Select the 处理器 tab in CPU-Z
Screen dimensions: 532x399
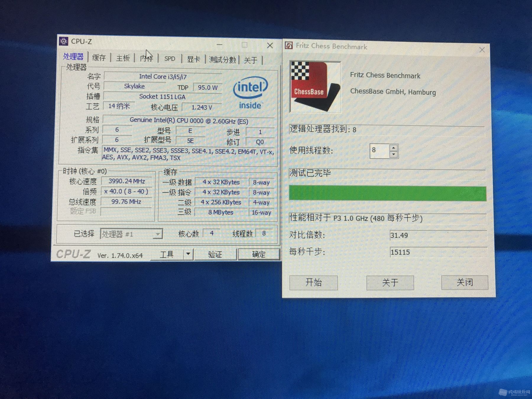[x=73, y=56]
